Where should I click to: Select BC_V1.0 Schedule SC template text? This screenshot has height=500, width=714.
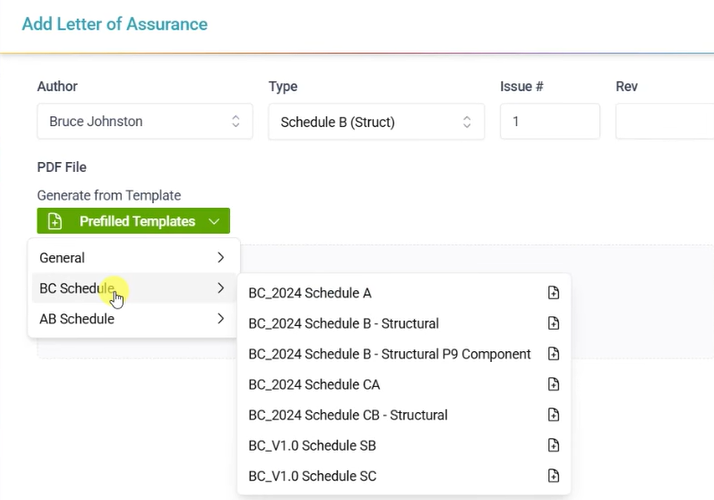312,476
